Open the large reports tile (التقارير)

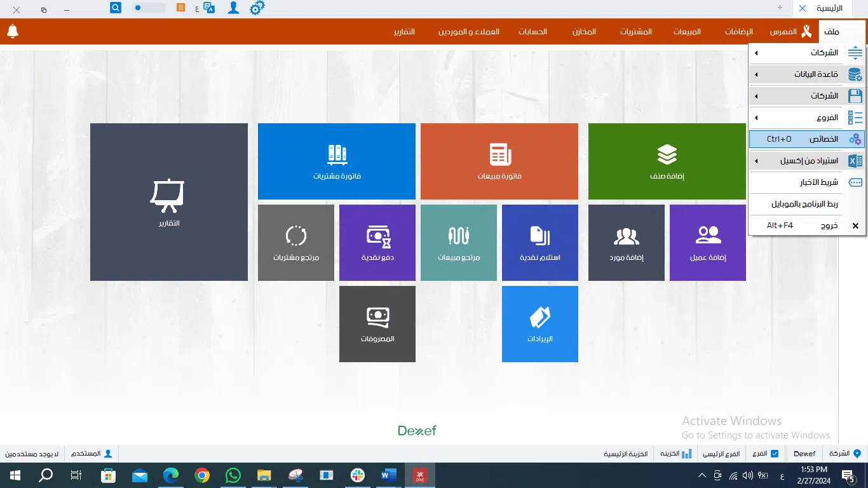point(168,201)
